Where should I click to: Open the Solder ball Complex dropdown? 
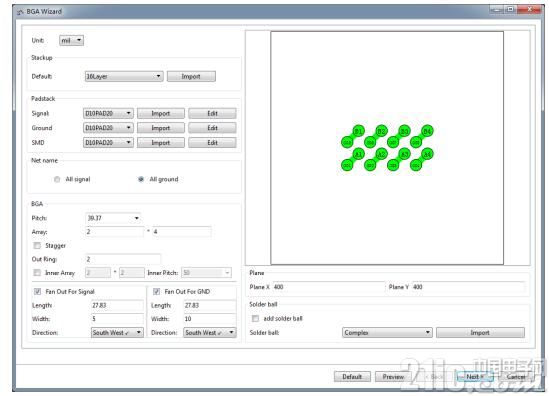[387, 333]
